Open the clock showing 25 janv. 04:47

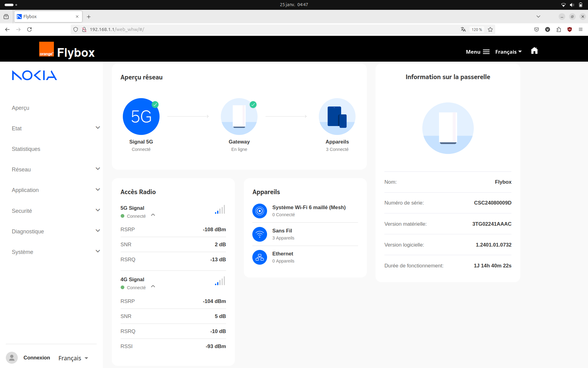click(x=294, y=5)
